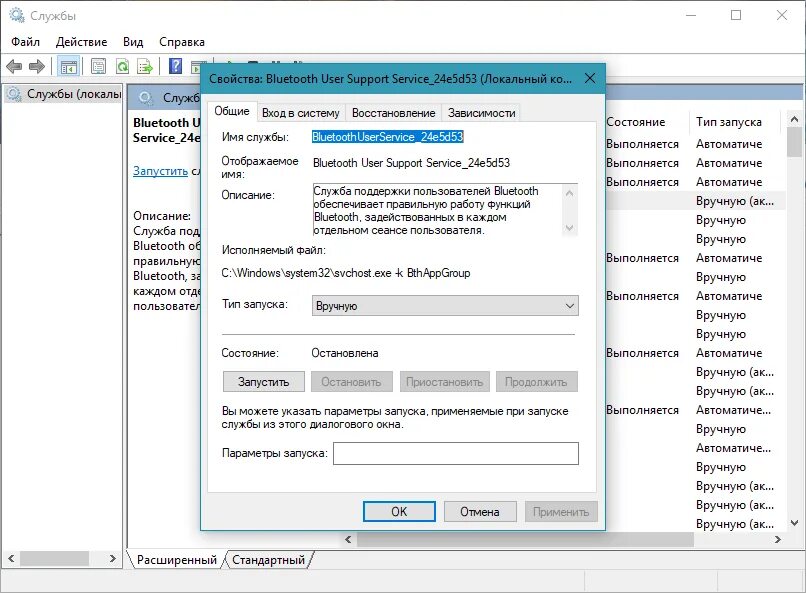Click the Остановлена status value
806x593 pixels.
tap(345, 353)
